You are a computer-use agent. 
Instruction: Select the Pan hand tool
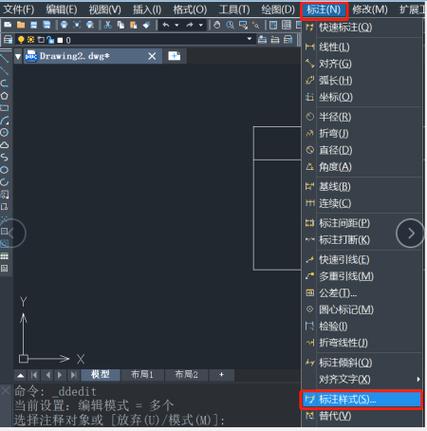(x=217, y=25)
